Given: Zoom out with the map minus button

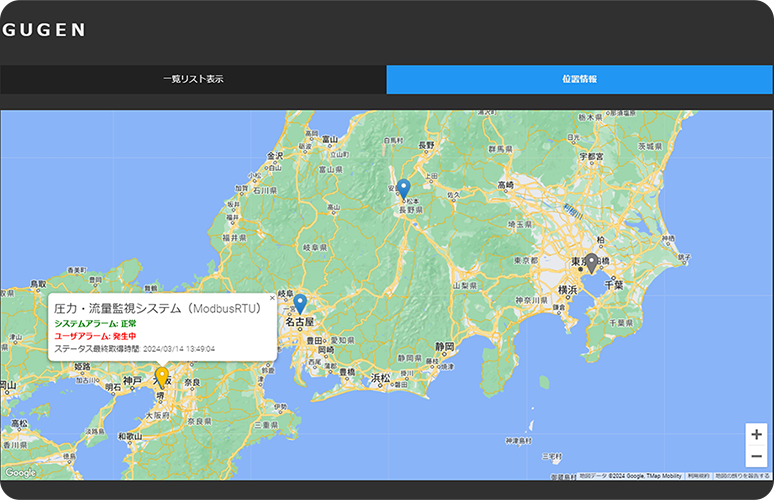Looking at the screenshot, I should click(756, 457).
